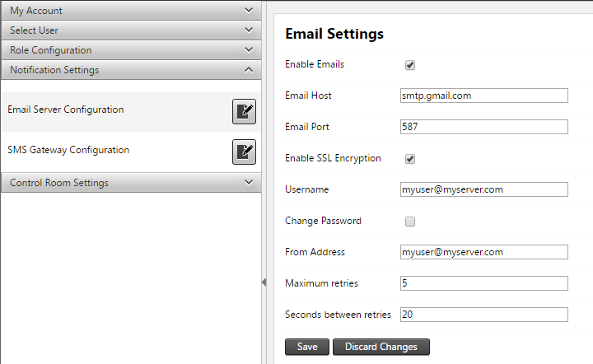This screenshot has height=364, width=593.
Task: Click the Maximum retries field
Action: click(484, 283)
